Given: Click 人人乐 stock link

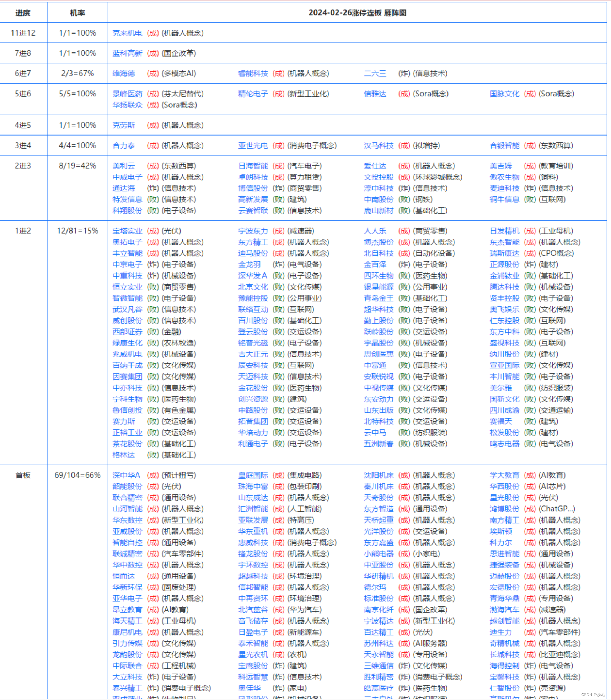Looking at the screenshot, I should click(x=375, y=231).
